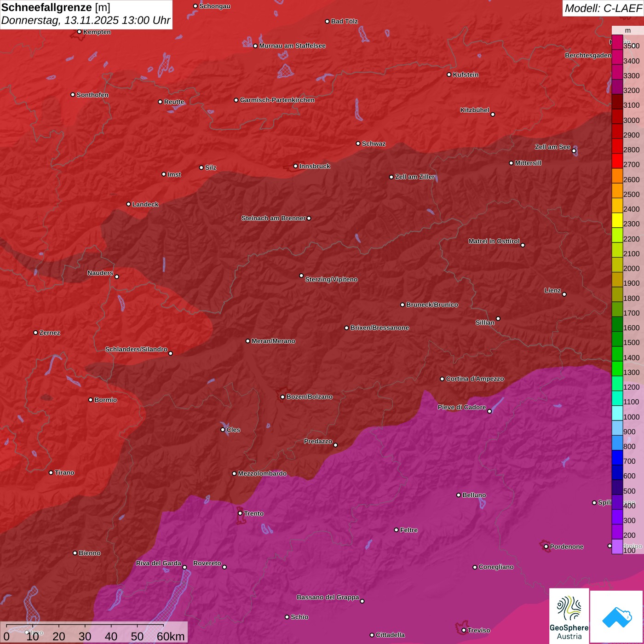The height and width of the screenshot is (644, 644).
Task: Select the "Bruneck/Brunico" label
Action: pyautogui.click(x=432, y=305)
